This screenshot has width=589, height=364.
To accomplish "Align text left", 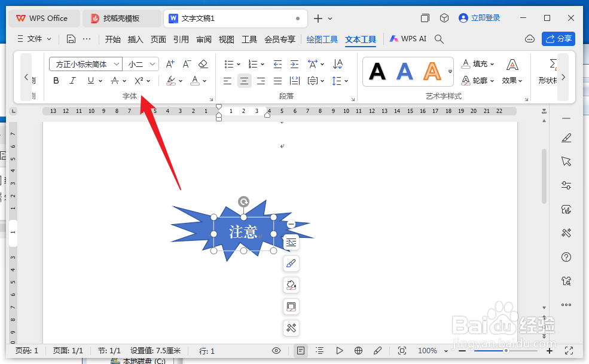I will 227,81.
